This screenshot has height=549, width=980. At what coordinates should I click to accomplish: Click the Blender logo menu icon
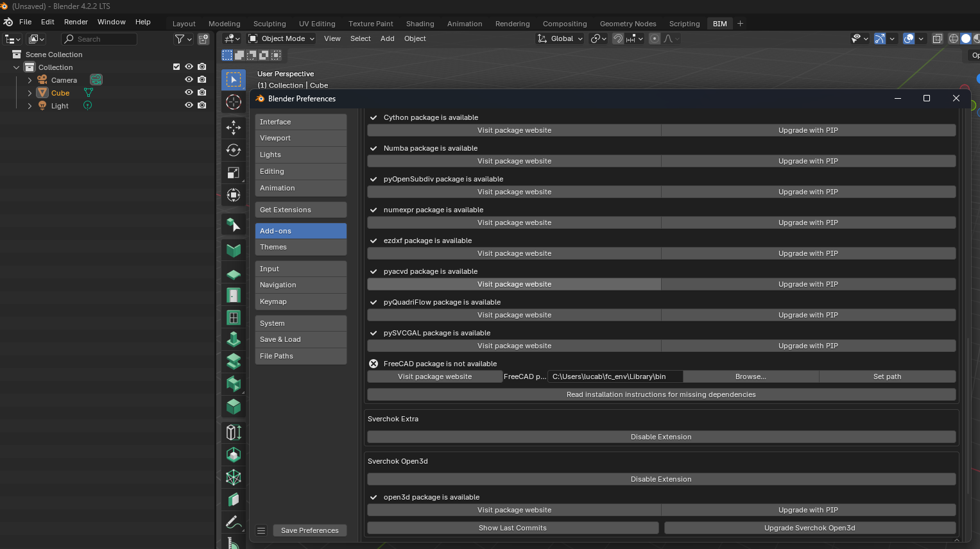8,22
